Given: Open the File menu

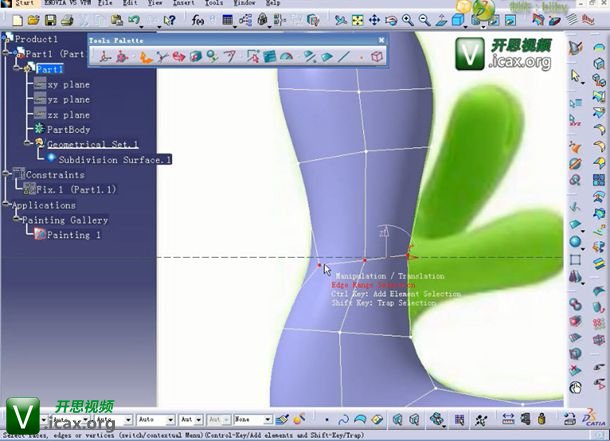Looking at the screenshot, I should [105, 3].
